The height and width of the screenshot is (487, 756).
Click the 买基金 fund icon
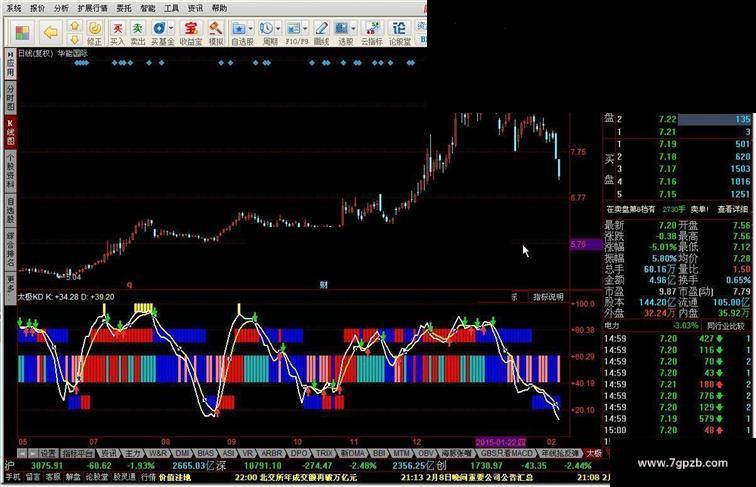pos(160,28)
